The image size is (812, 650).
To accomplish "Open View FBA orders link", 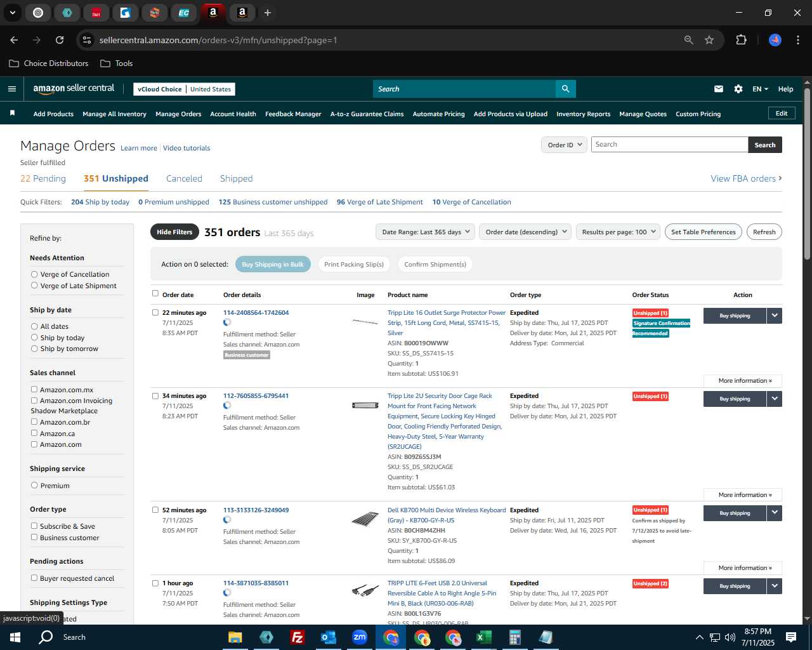I will pyautogui.click(x=746, y=178).
